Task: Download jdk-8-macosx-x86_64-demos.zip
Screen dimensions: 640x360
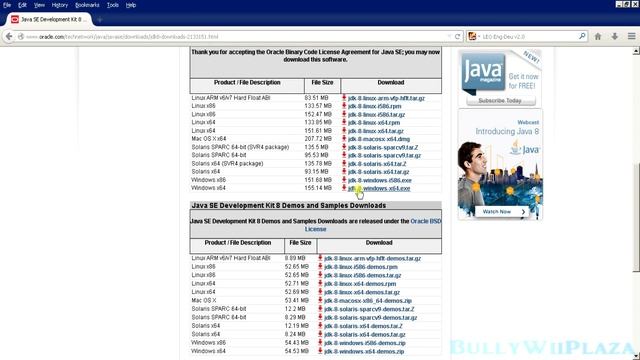Action: click(368, 301)
